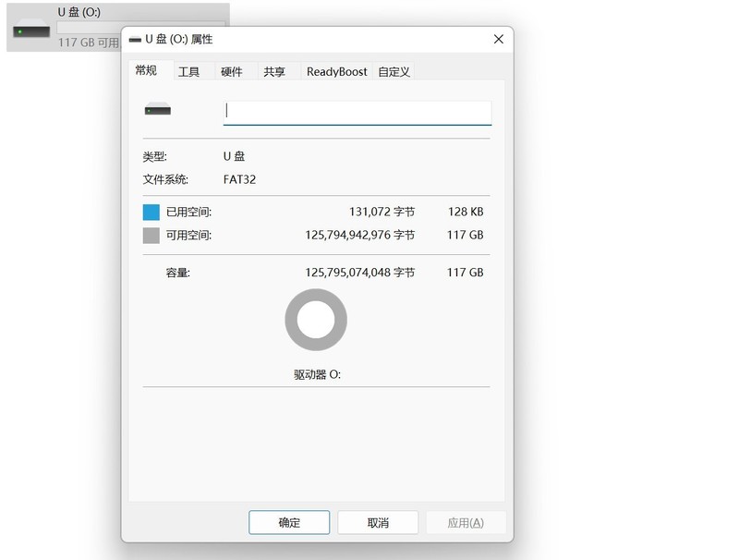
Task: Click the USB drive icon in the dialog
Action: 157,109
